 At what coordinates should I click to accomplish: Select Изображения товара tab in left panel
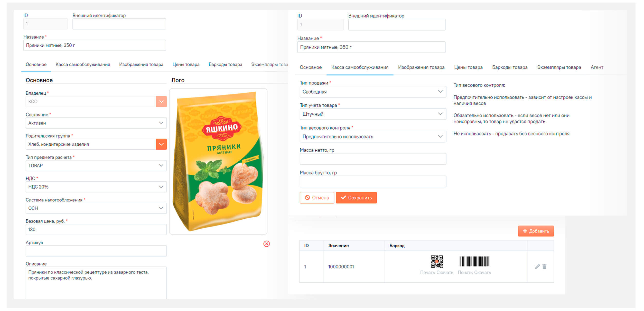141,65
